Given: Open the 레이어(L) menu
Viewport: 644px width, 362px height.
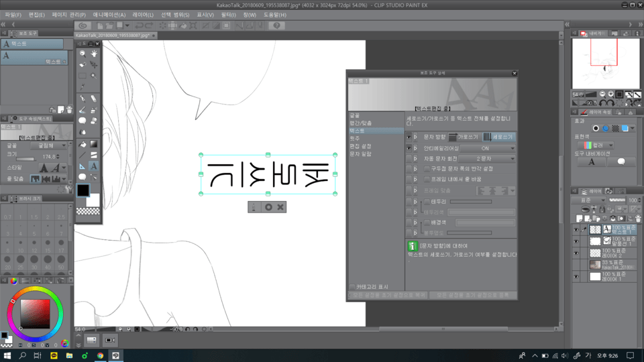Looking at the screenshot, I should [143, 15].
